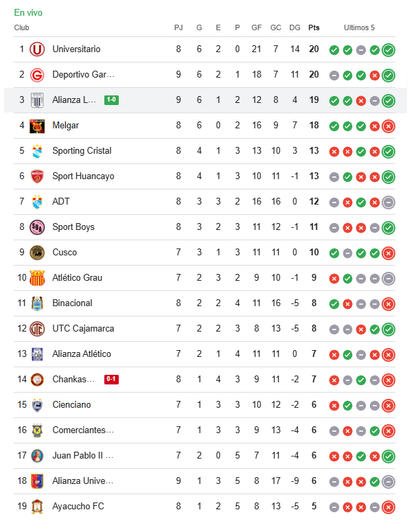Open the Alianza Lima 1-0 live score badge
418x532 pixels.
(x=111, y=100)
